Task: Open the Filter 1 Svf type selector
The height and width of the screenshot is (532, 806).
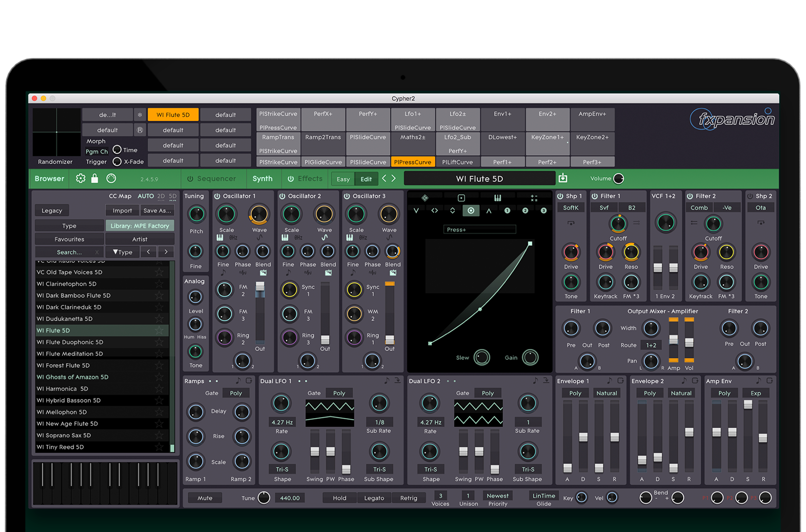Action: point(604,208)
